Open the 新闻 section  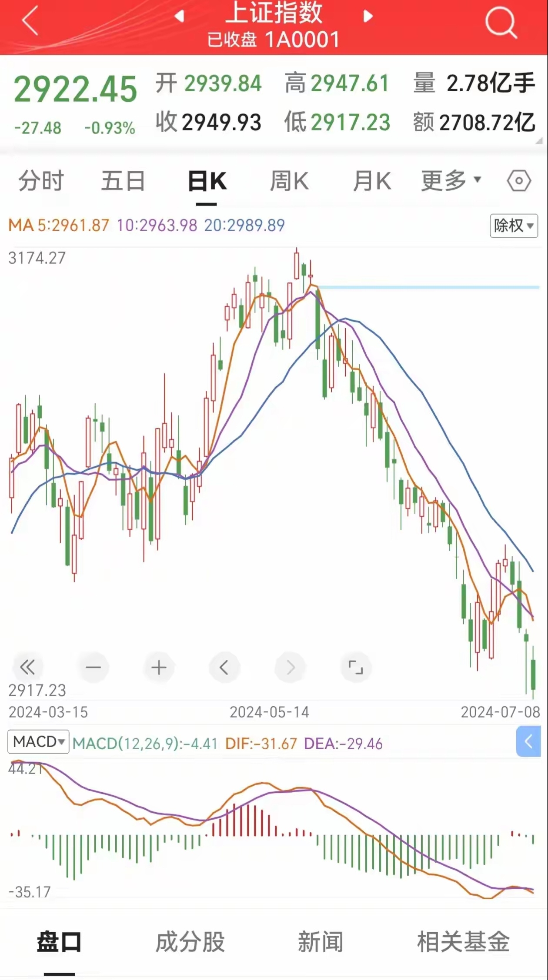click(321, 942)
